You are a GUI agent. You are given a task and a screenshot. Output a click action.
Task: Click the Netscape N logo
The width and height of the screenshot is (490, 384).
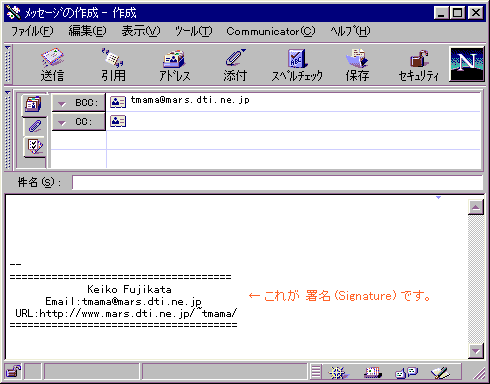point(467,64)
